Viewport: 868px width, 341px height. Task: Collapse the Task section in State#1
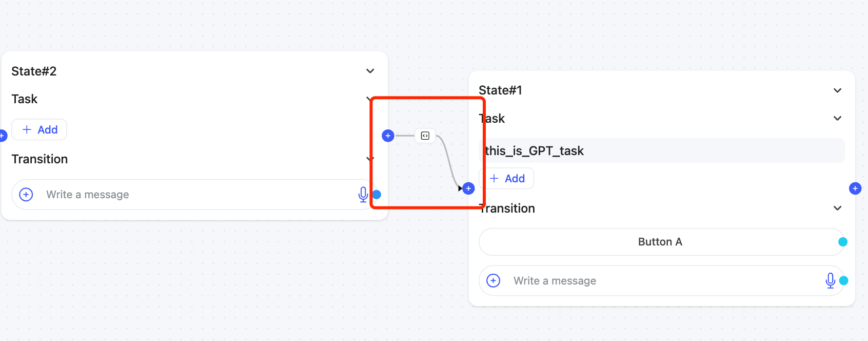pyautogui.click(x=837, y=118)
